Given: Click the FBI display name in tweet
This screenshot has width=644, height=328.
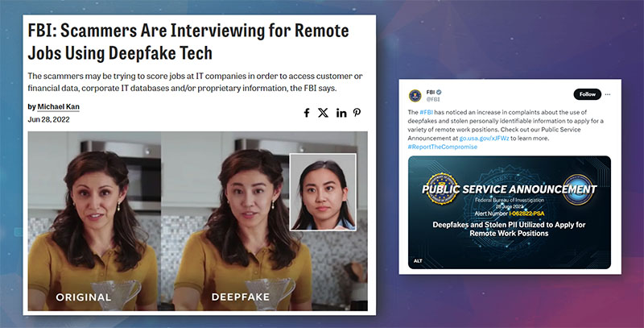Looking at the screenshot, I should tap(431, 92).
